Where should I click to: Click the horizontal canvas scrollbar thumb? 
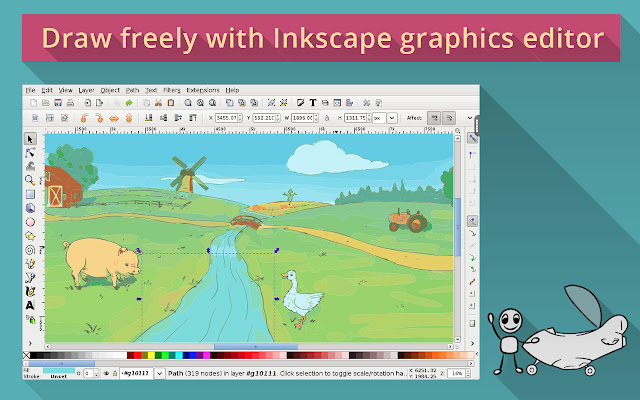(256, 347)
